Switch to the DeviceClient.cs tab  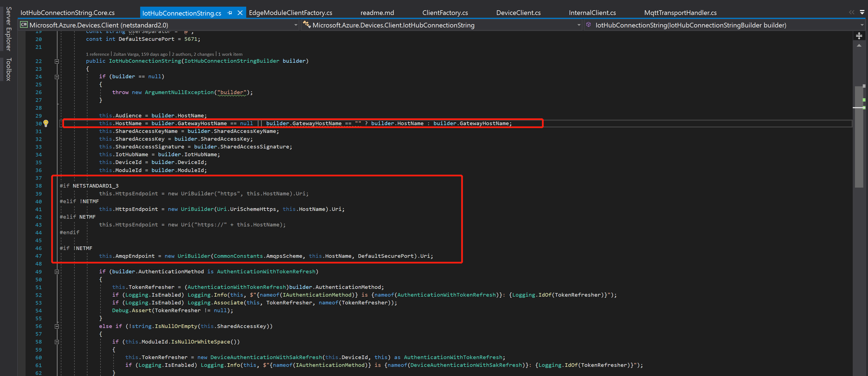coord(518,13)
